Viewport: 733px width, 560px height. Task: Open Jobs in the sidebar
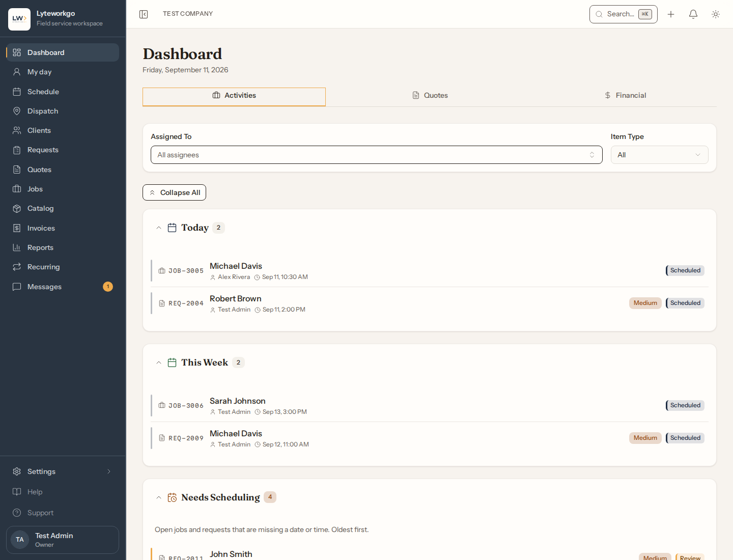click(x=63, y=189)
